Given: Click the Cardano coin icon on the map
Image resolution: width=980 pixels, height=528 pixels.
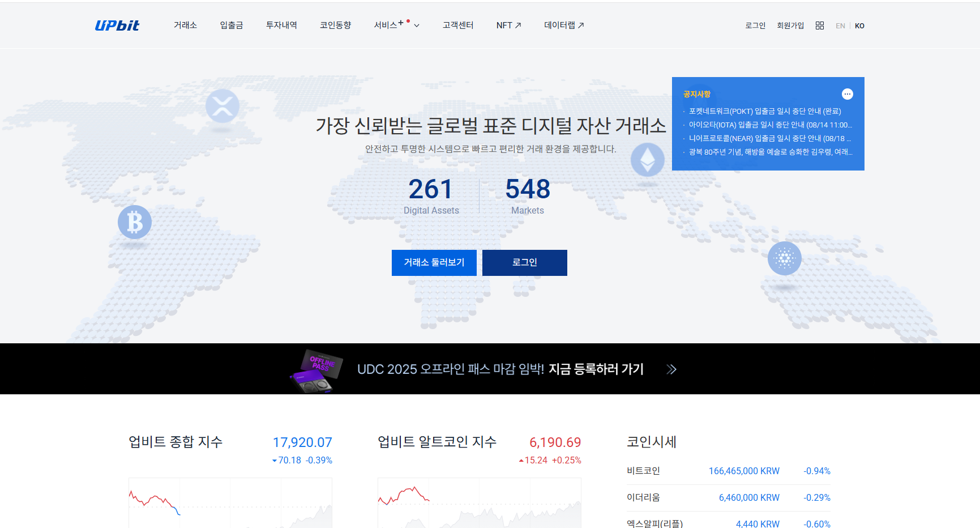Looking at the screenshot, I should pyautogui.click(x=785, y=258).
